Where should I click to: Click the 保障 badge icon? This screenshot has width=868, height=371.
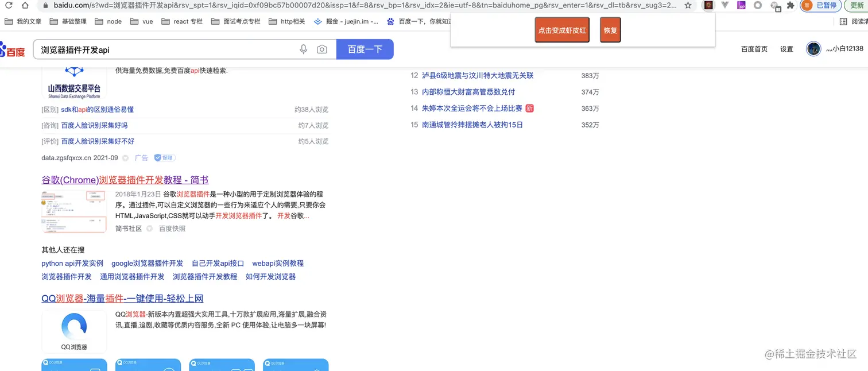pos(165,157)
